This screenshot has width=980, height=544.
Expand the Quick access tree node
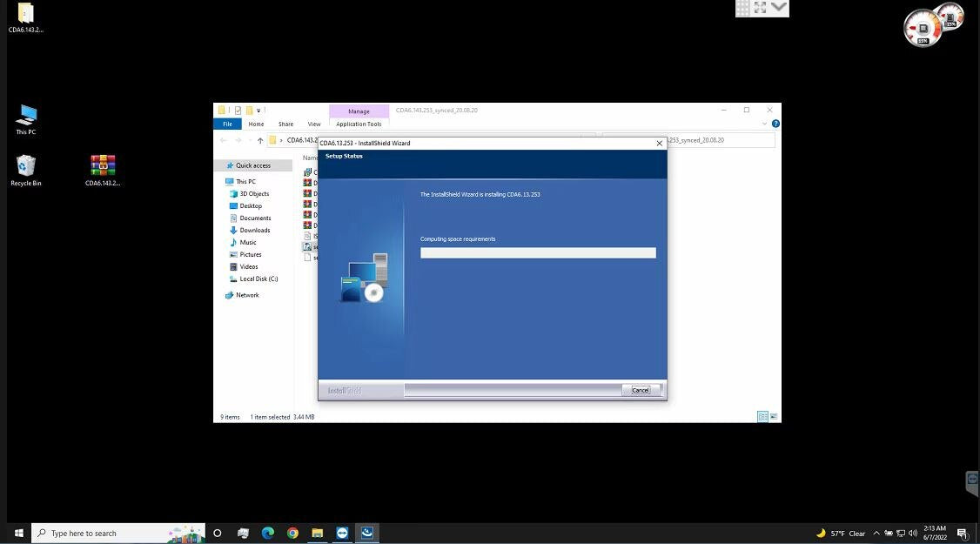pos(220,165)
